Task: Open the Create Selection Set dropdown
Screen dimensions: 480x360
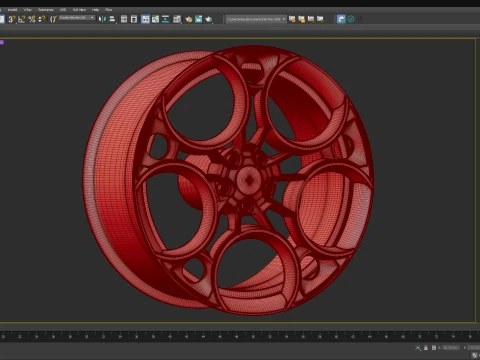Action: pos(77,18)
